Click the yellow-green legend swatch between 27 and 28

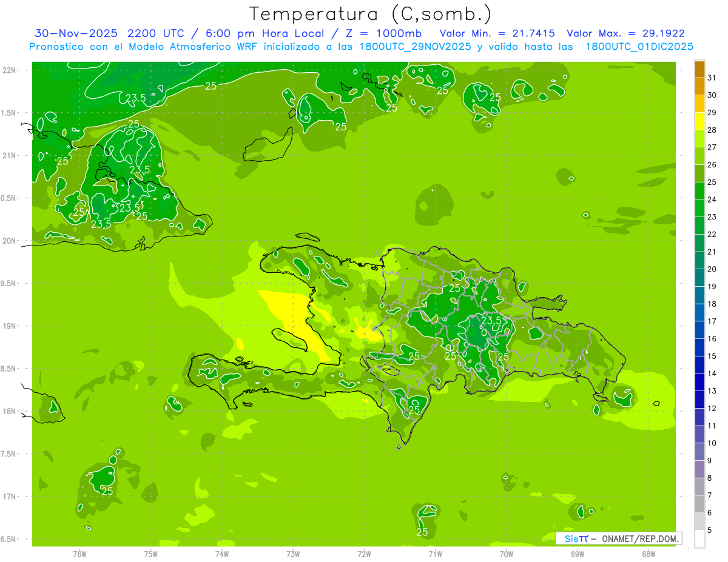click(699, 139)
